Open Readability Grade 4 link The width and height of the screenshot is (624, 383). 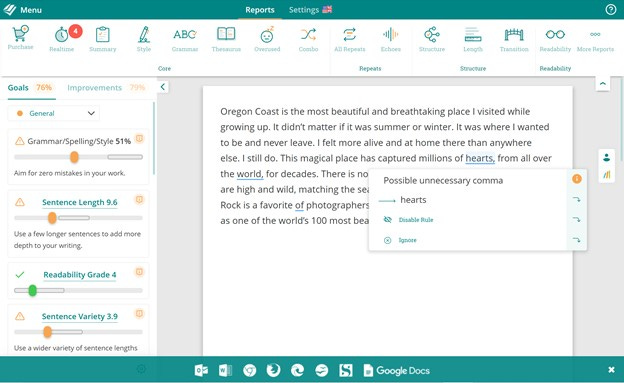80,275
